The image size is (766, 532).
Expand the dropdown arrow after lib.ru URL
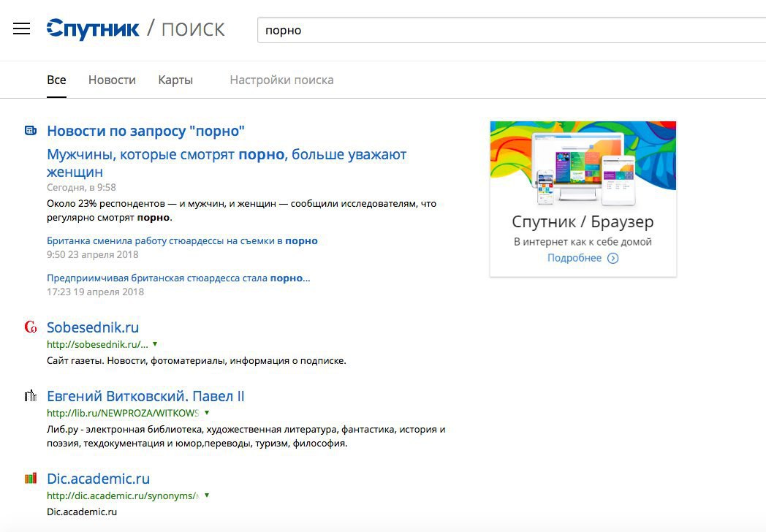[207, 413]
